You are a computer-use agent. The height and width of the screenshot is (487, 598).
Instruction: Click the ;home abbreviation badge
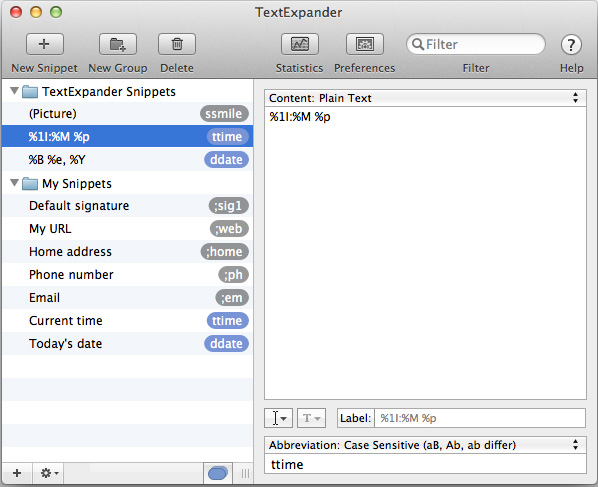225,252
